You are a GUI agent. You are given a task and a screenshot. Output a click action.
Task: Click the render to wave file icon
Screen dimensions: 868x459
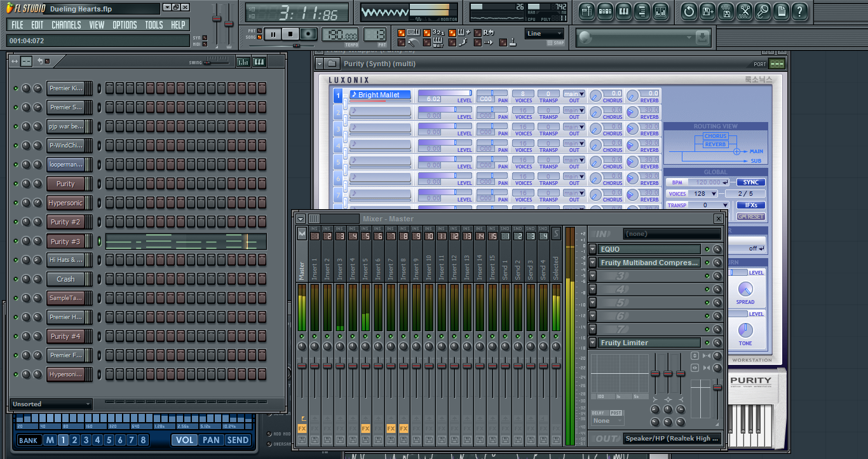[x=726, y=11]
